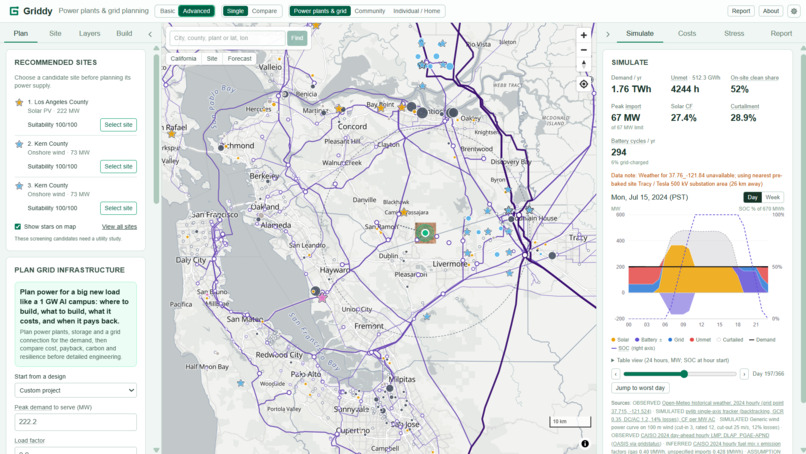Viewport: 806px width, 454px height.
Task: Expand the hourly Table view
Action: pyautogui.click(x=670, y=360)
